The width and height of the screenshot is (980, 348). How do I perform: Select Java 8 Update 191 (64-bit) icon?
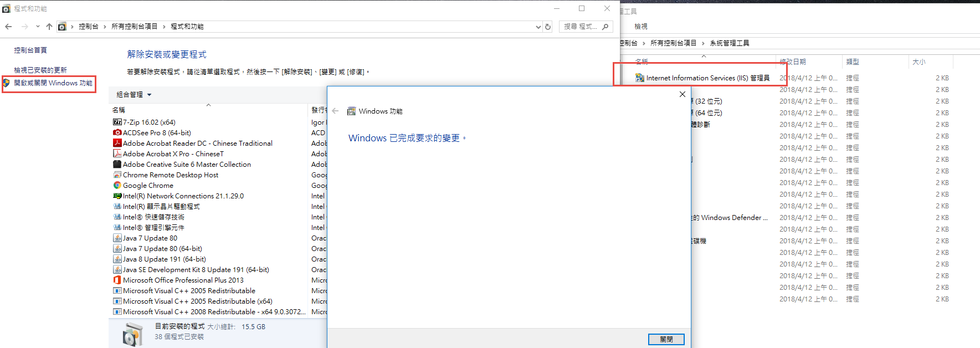[x=117, y=259]
